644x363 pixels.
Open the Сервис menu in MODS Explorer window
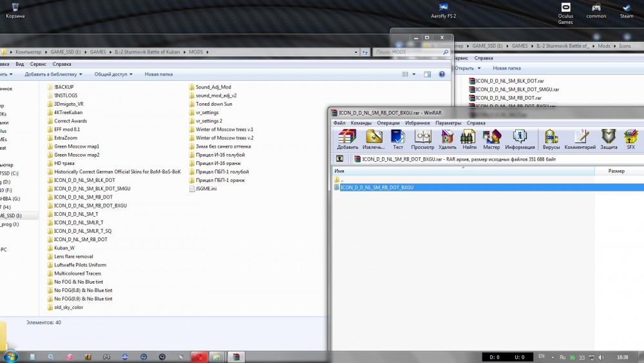38,64
